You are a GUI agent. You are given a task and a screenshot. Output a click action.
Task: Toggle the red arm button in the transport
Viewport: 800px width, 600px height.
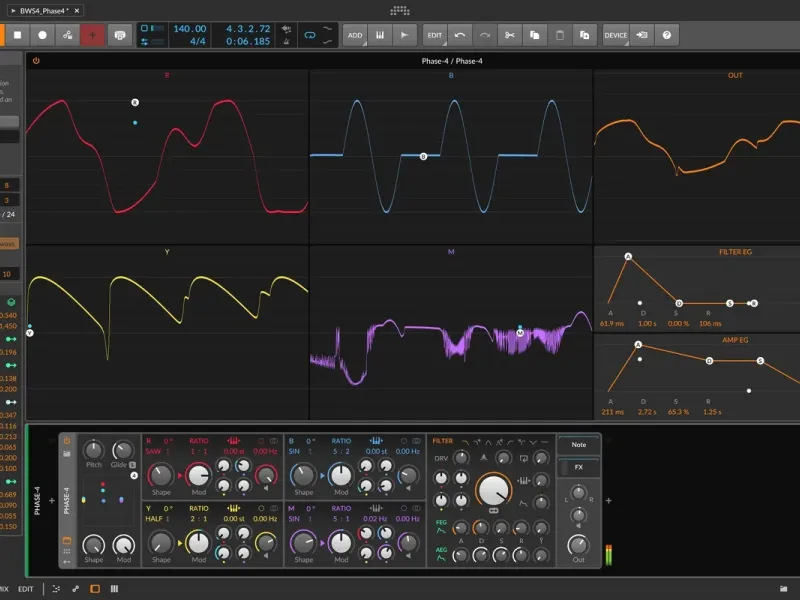click(x=94, y=35)
